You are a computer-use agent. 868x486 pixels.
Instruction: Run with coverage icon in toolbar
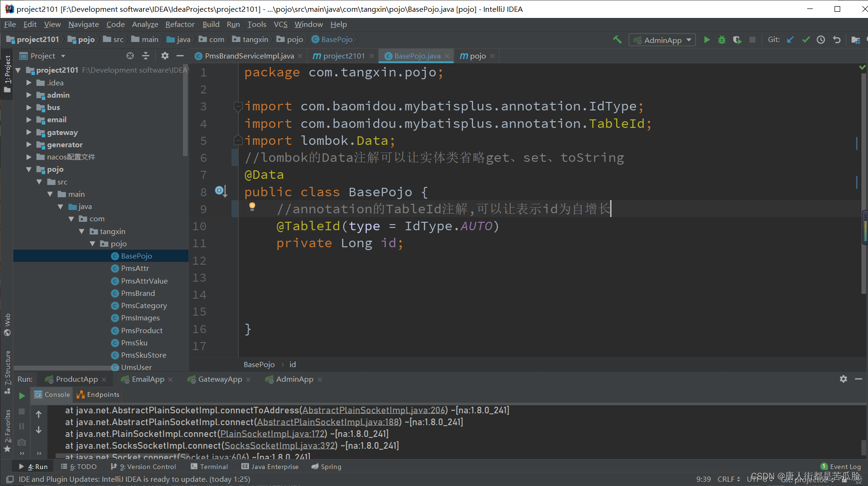click(x=737, y=40)
